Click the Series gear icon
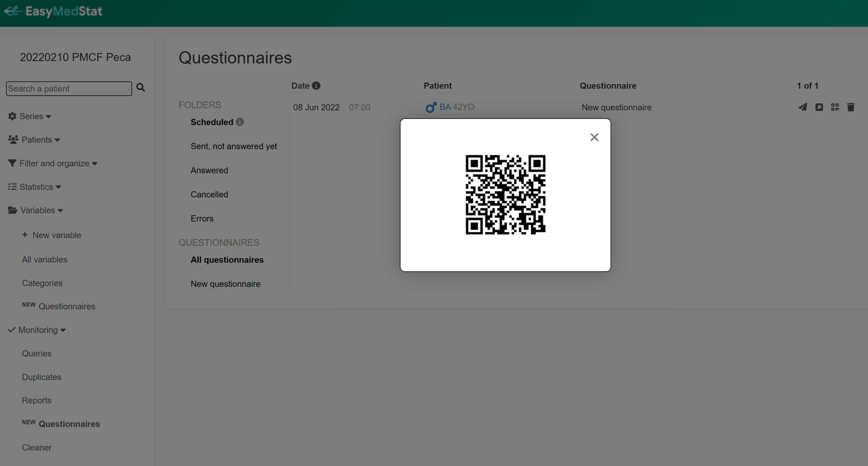 tap(12, 116)
